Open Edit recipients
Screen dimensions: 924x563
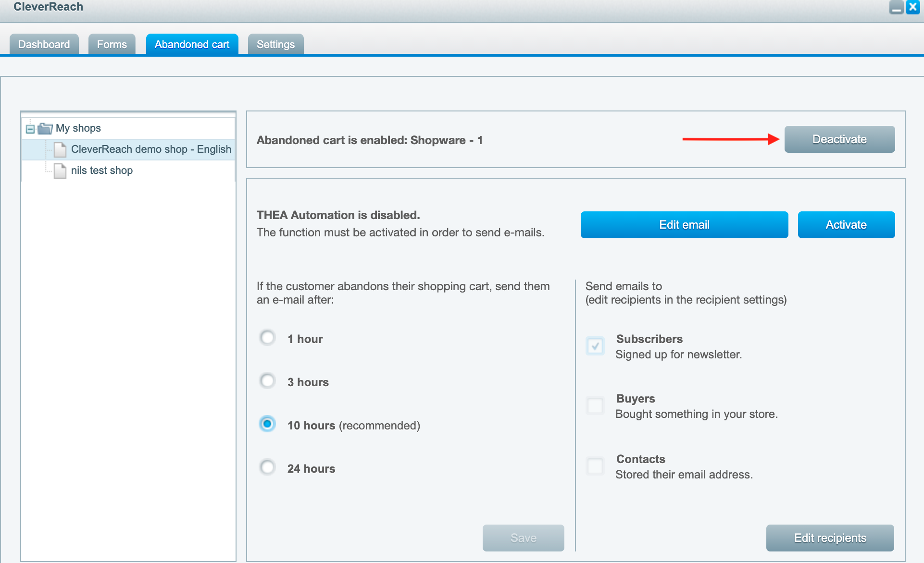[830, 538]
